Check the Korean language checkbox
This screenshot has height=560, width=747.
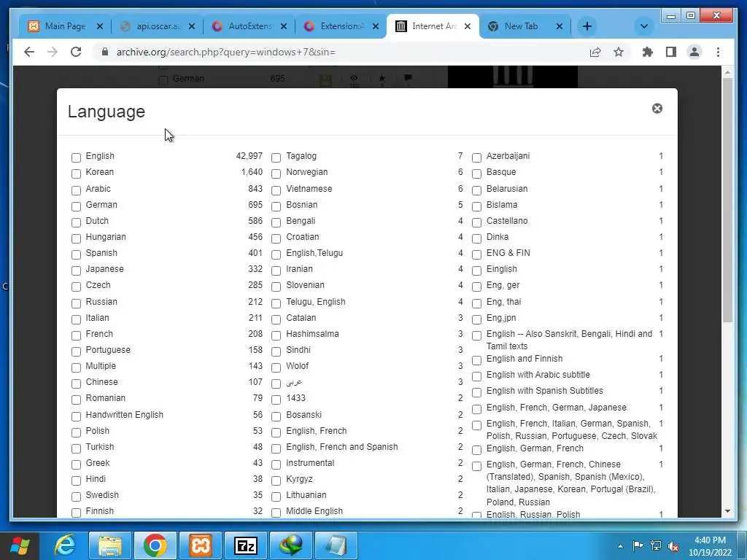(76, 174)
